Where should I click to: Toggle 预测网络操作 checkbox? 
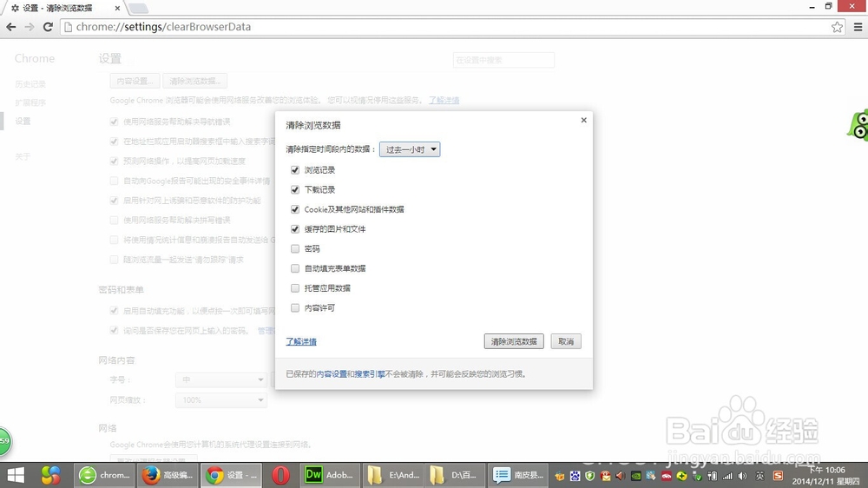coord(114,162)
